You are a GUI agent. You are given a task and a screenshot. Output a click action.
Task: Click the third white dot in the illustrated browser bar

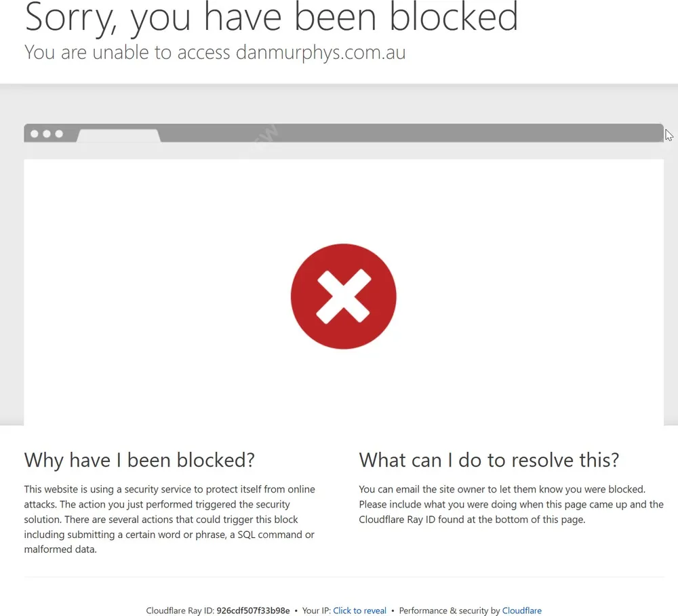click(x=59, y=134)
